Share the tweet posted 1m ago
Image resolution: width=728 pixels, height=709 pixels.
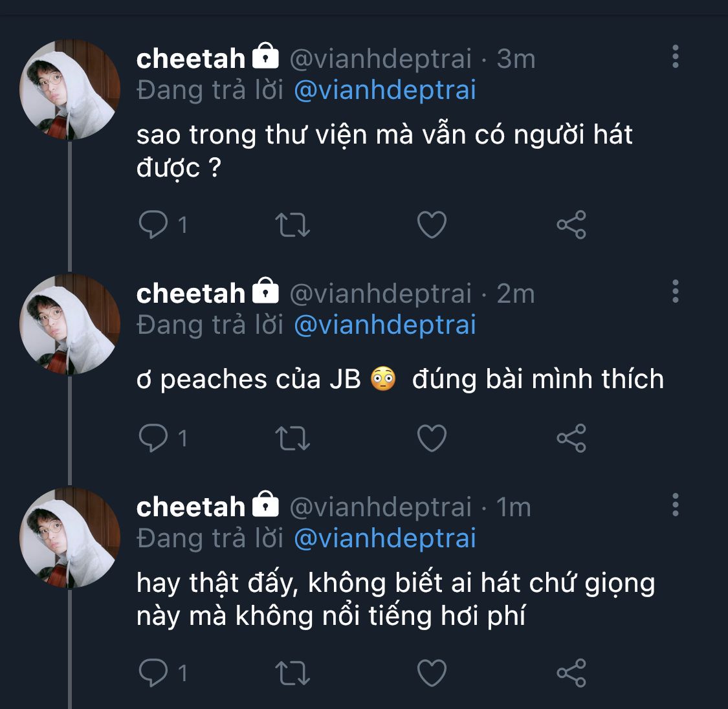(571, 673)
